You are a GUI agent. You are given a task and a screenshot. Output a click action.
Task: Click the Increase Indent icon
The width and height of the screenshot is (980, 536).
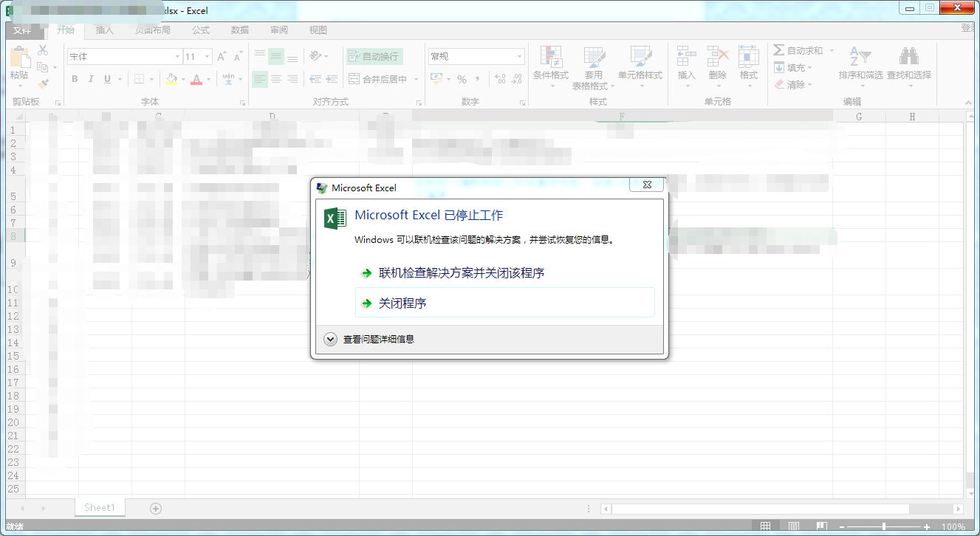[332, 79]
